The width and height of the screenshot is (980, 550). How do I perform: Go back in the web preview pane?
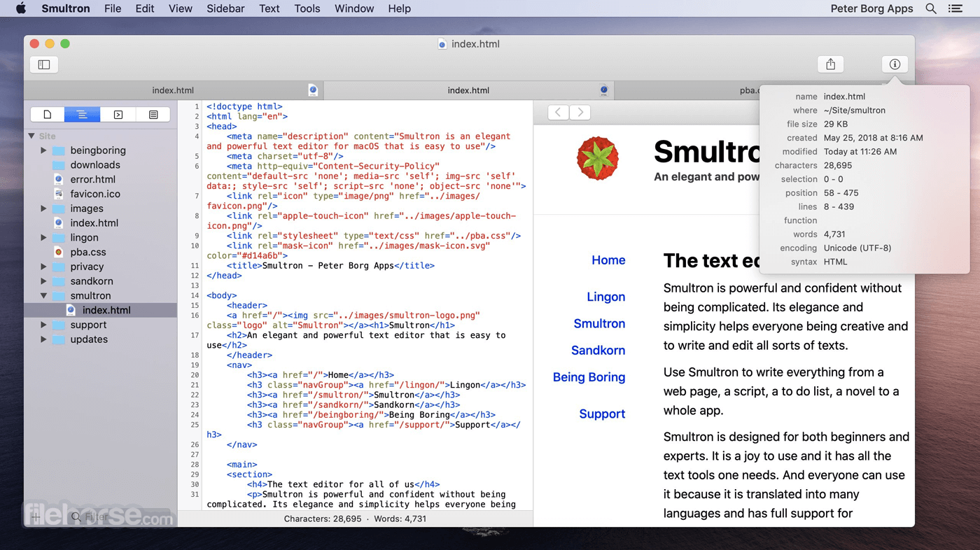[x=558, y=112]
